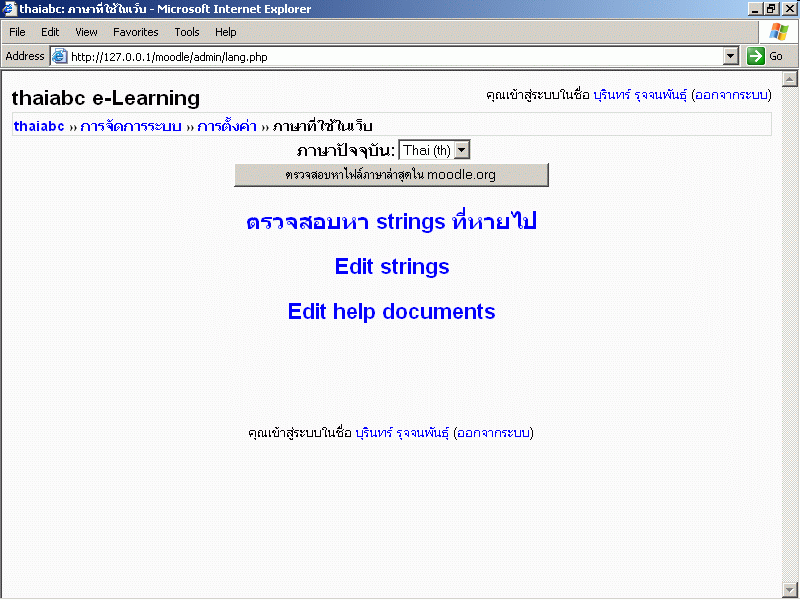Click the Internet Explorer title bar icon
The height and width of the screenshot is (600, 800).
point(9,9)
